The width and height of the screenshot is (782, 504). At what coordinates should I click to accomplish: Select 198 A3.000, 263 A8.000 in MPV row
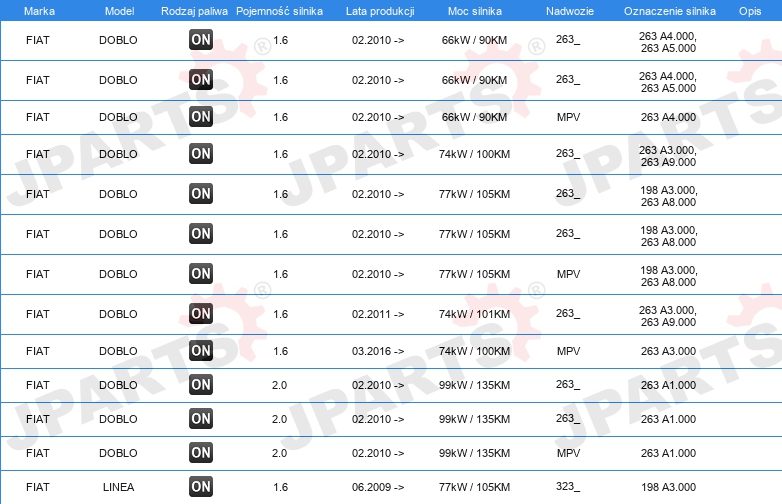(668, 276)
